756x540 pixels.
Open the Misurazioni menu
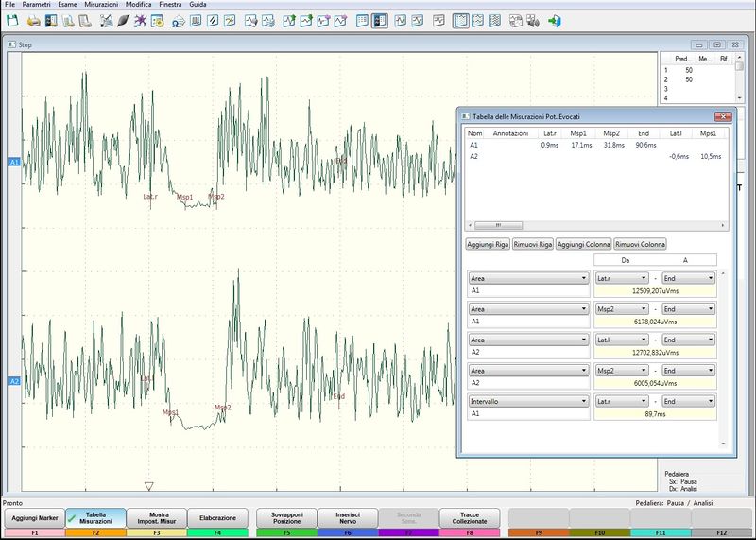pyautogui.click(x=99, y=5)
